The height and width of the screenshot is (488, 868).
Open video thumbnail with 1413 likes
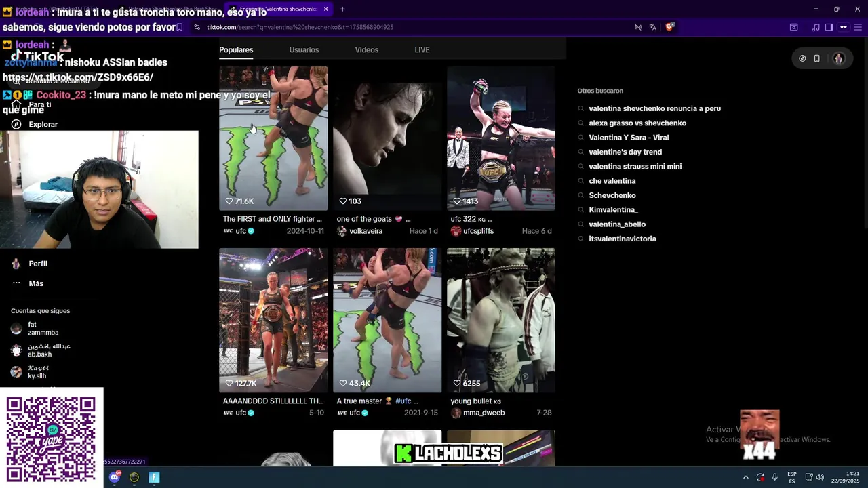[x=501, y=138]
